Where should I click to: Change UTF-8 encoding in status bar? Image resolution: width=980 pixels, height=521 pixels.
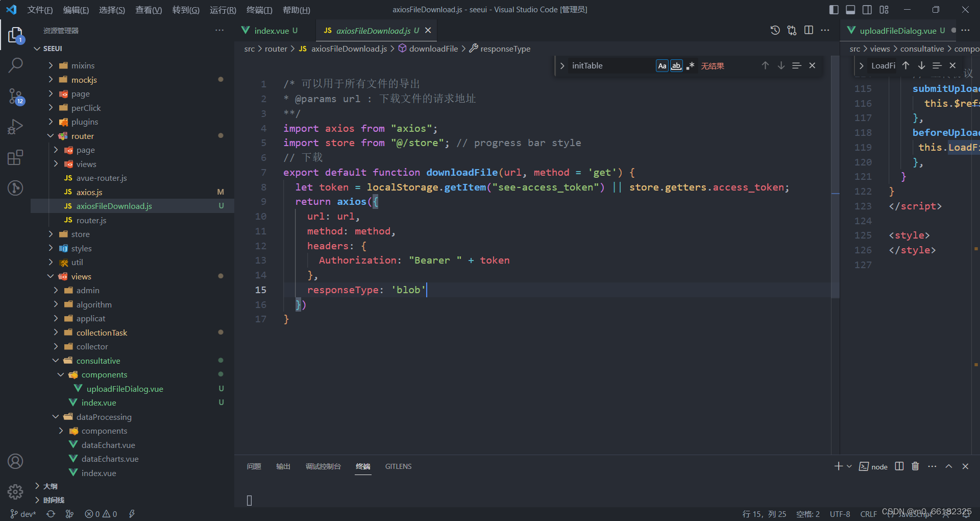(840, 514)
